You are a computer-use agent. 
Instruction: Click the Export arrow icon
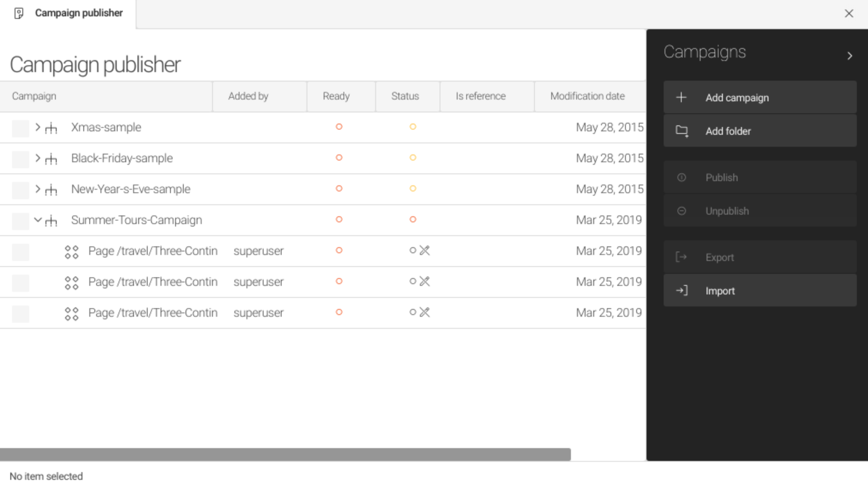[681, 257]
